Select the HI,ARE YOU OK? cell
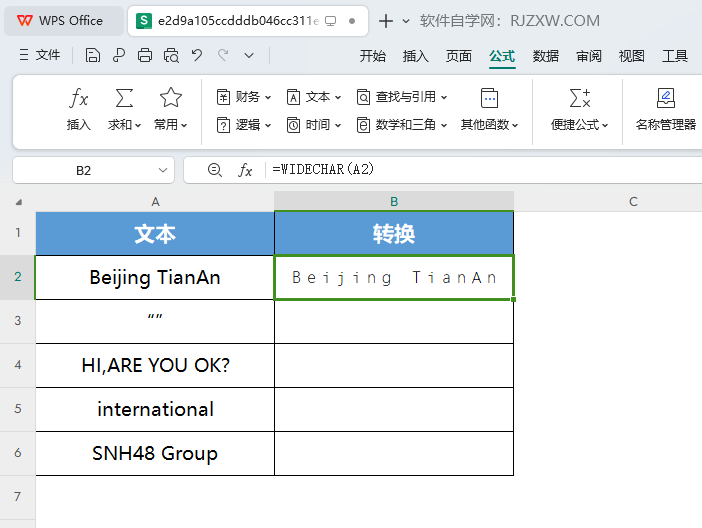The image size is (702, 528). (155, 365)
